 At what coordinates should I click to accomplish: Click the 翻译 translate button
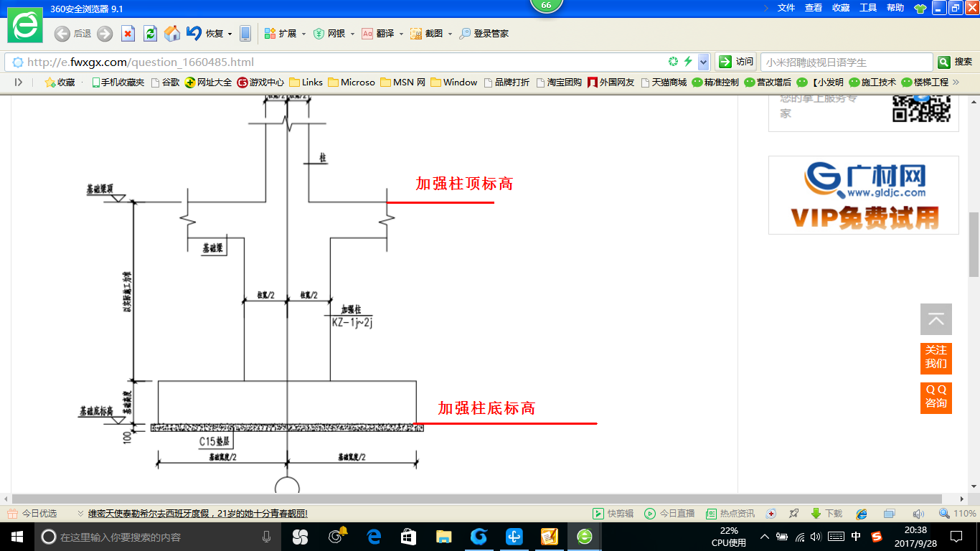378,34
